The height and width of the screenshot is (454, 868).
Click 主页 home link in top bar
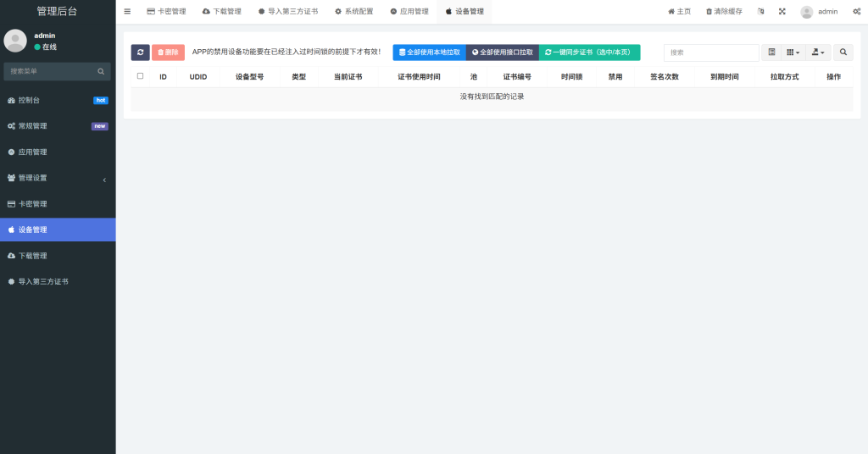click(679, 12)
